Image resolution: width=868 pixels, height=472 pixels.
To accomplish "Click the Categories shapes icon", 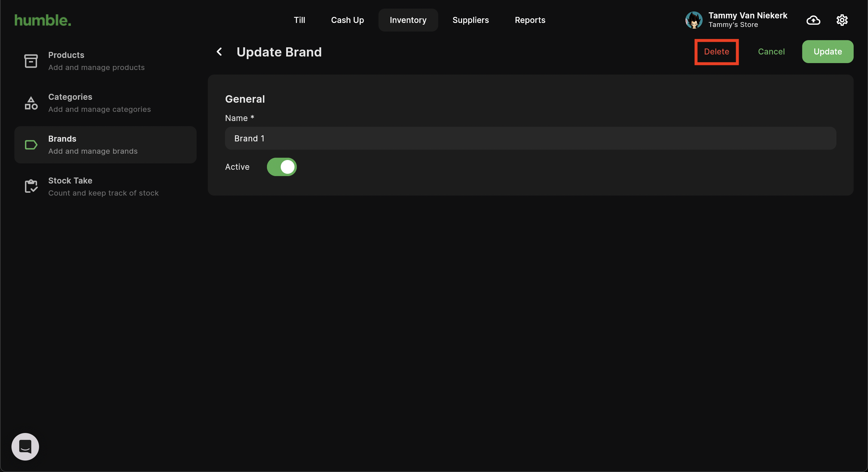I will [x=31, y=103].
